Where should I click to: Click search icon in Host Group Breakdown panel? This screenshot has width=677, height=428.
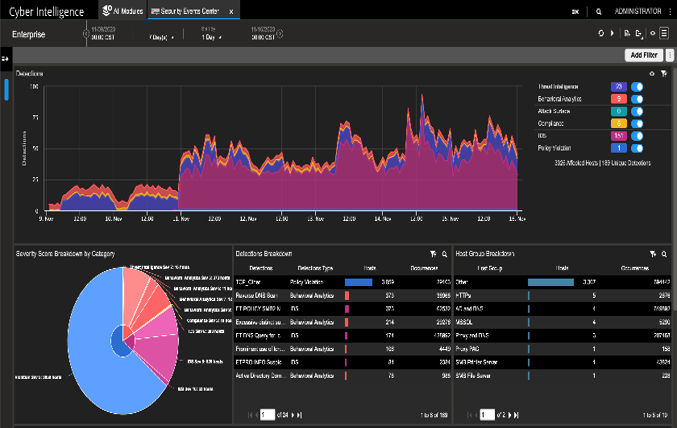(664, 254)
